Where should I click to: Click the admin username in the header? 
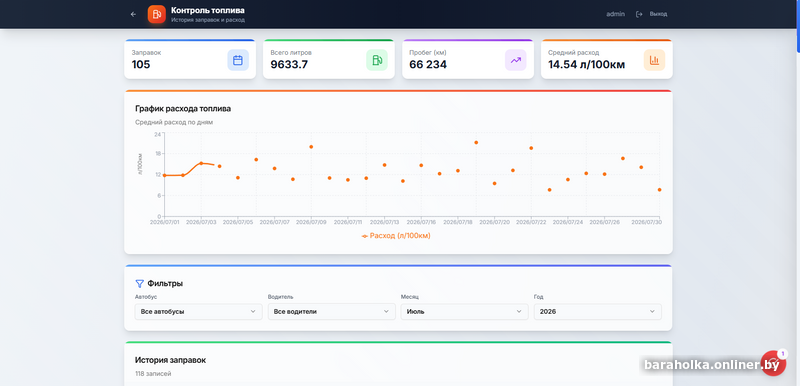tap(615, 14)
